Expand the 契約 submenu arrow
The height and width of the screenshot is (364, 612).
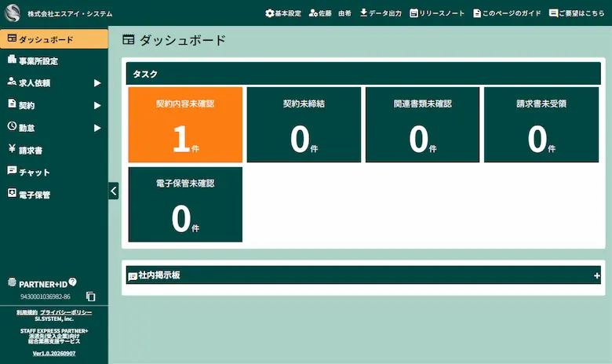(97, 105)
